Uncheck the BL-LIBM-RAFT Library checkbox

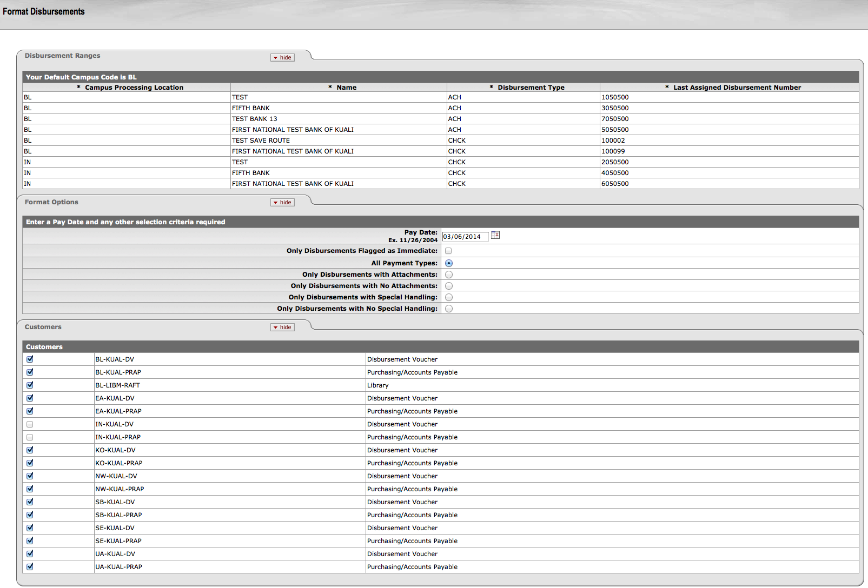tap(30, 385)
